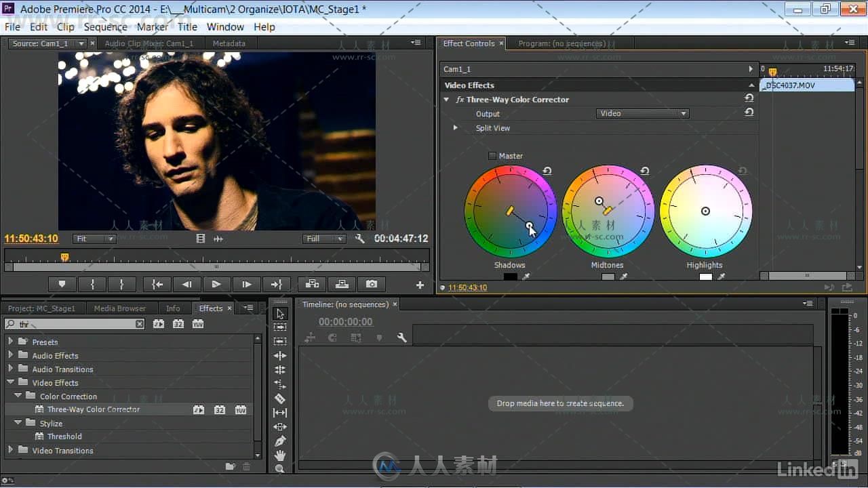Click the Highlights white color swatch
The width and height of the screenshot is (868, 488).
pos(706,277)
